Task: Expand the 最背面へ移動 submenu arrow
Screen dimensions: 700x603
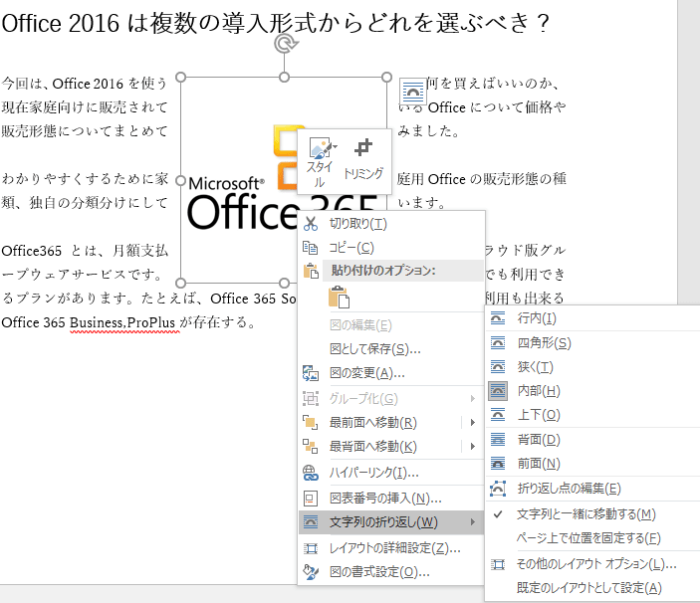Action: pyautogui.click(x=472, y=446)
